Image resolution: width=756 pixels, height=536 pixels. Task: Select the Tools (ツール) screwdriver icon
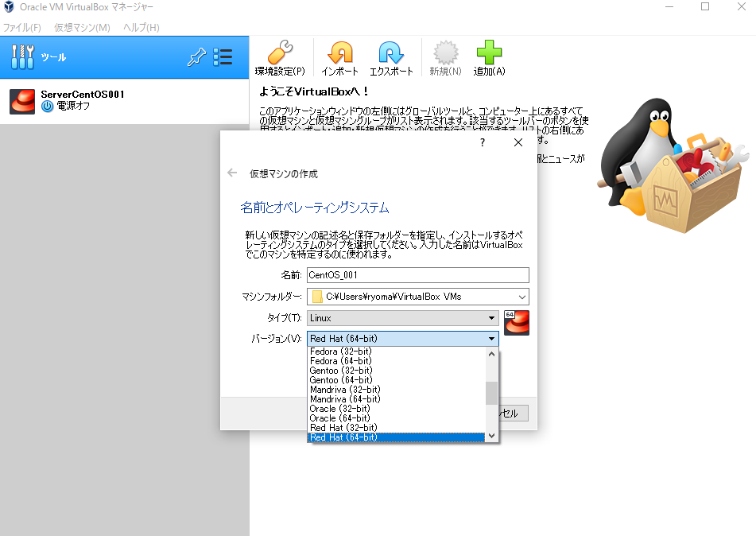(x=23, y=57)
